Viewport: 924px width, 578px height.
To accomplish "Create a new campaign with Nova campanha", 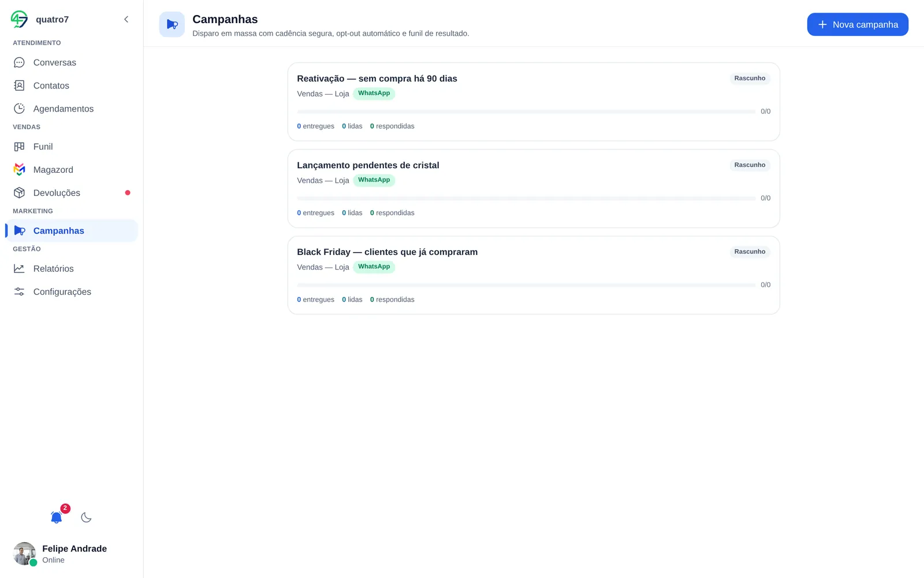I will point(858,24).
